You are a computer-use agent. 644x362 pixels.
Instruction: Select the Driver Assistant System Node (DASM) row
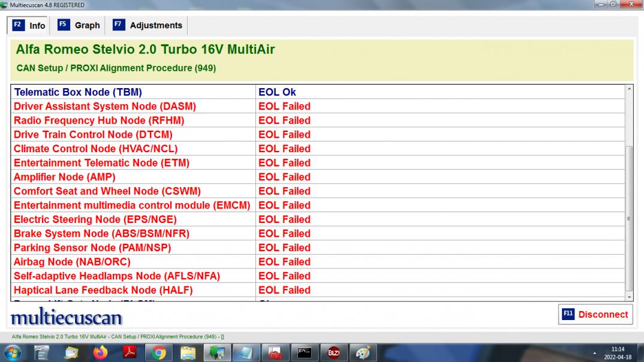(318, 106)
